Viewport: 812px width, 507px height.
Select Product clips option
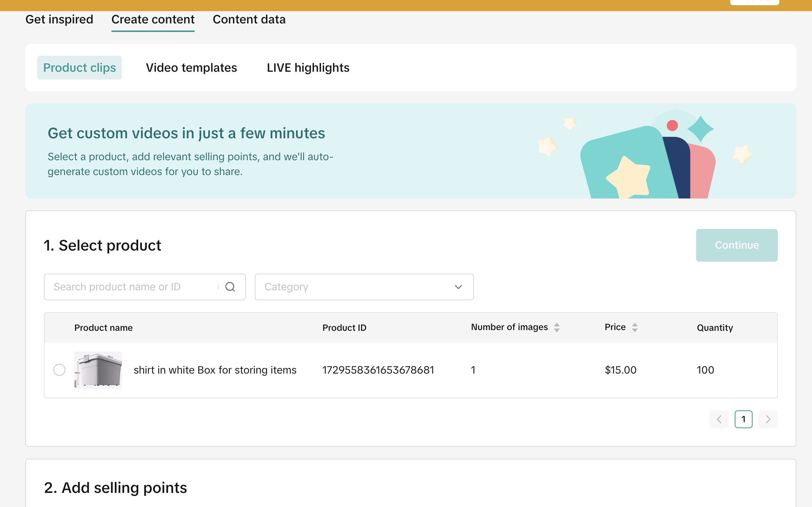click(79, 68)
